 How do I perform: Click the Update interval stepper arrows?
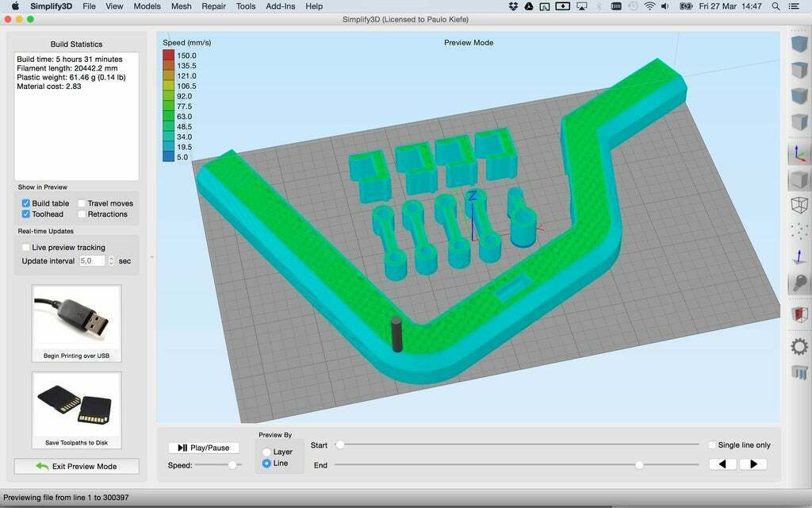(111, 260)
